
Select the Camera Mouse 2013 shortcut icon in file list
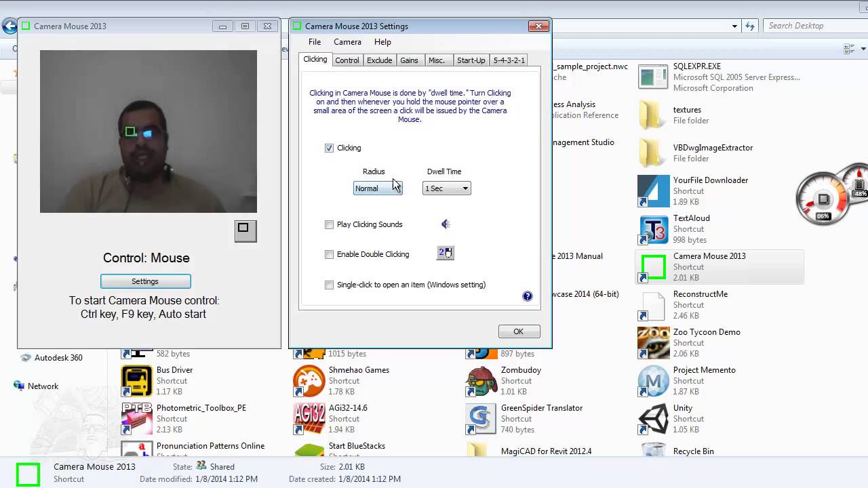[x=653, y=267]
